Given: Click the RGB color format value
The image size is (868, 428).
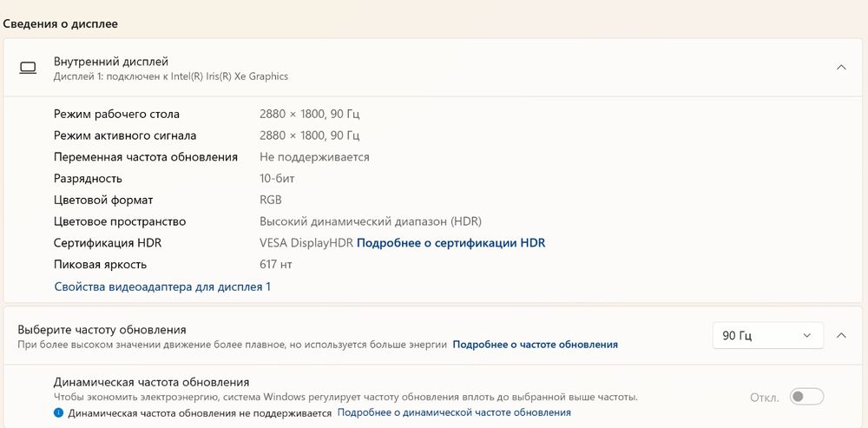Looking at the screenshot, I should 271,200.
